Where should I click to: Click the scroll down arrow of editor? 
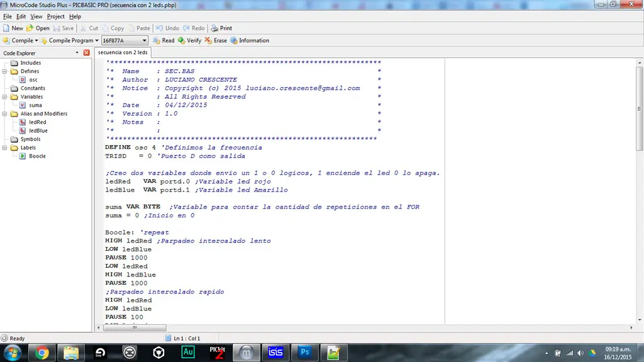click(x=639, y=320)
